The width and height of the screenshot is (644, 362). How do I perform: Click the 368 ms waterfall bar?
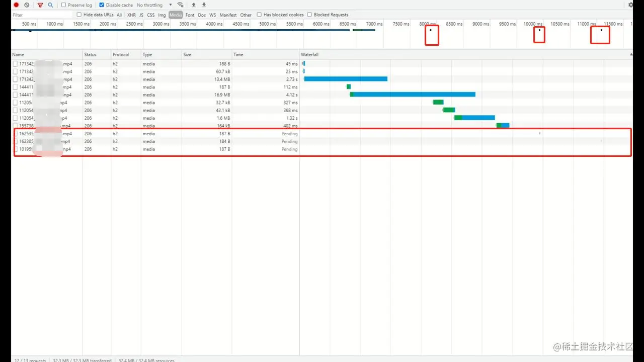(449, 110)
